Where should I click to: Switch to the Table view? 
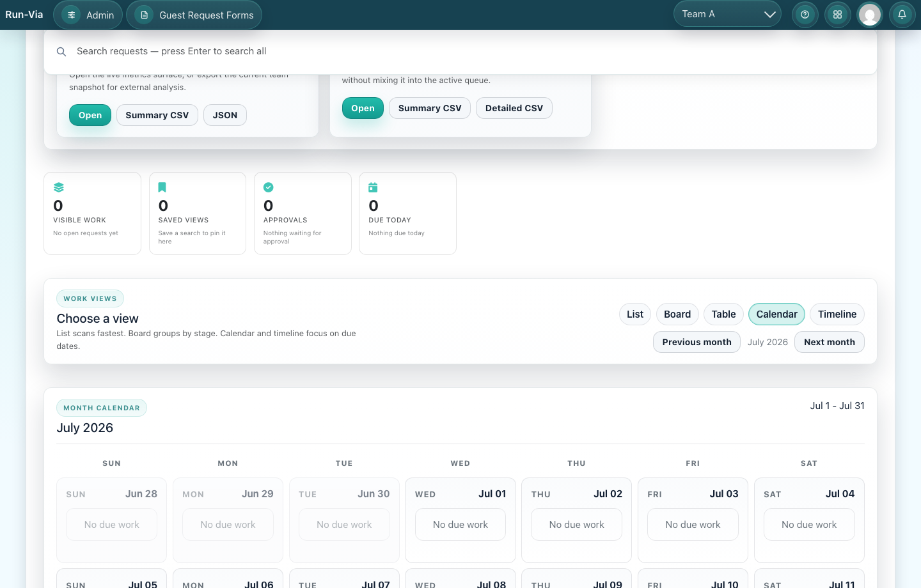tap(723, 314)
